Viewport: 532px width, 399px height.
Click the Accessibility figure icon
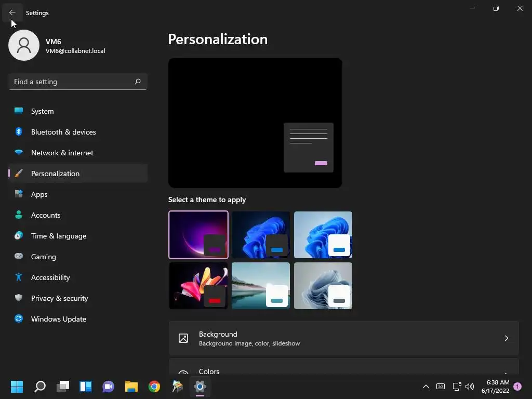(x=19, y=277)
